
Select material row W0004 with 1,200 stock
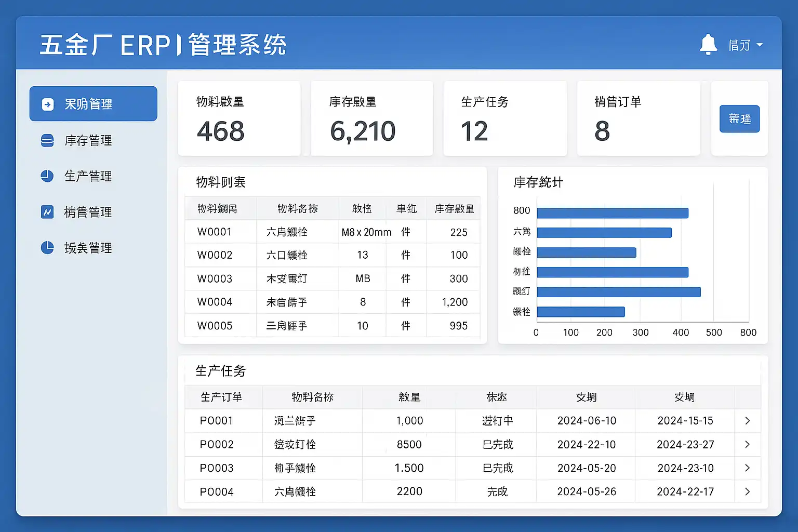[332, 302]
